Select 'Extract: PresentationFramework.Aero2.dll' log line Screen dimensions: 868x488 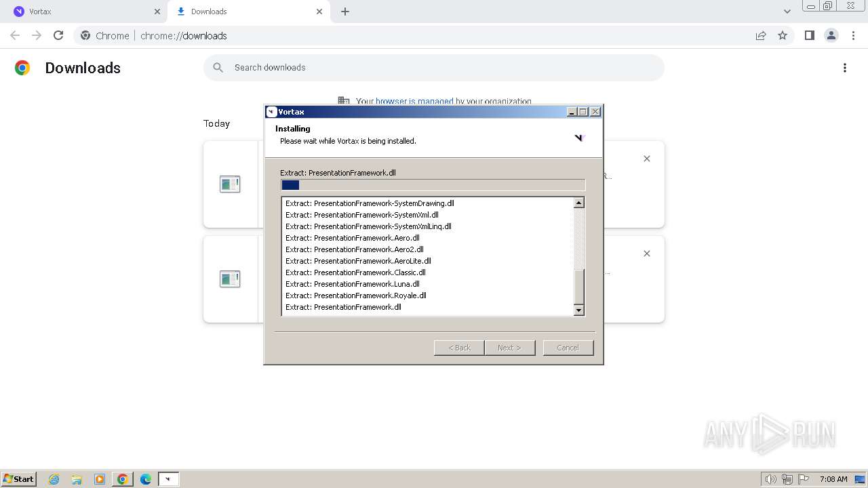[355, 249]
